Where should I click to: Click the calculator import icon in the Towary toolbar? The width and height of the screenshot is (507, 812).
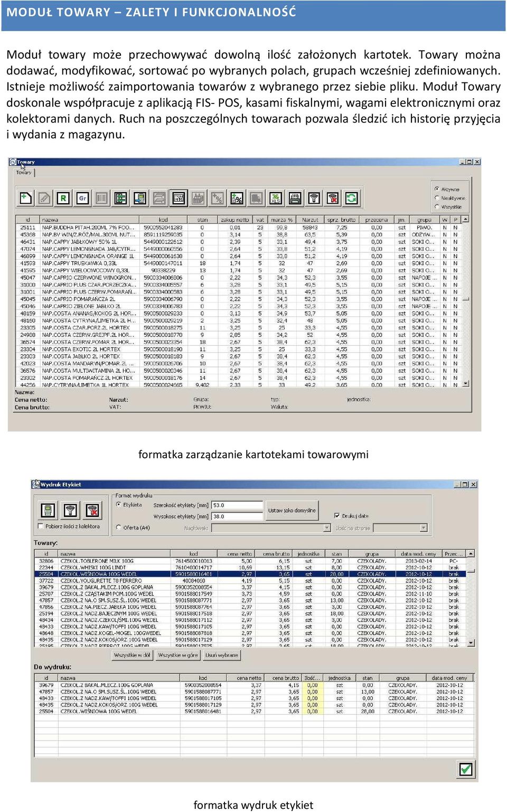tap(140, 199)
